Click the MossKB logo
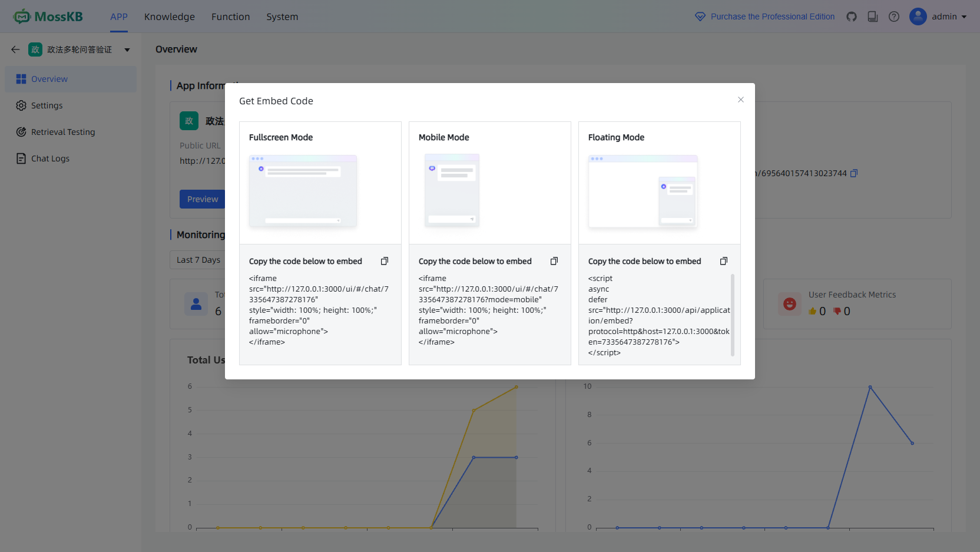This screenshot has width=980, height=552. point(48,16)
